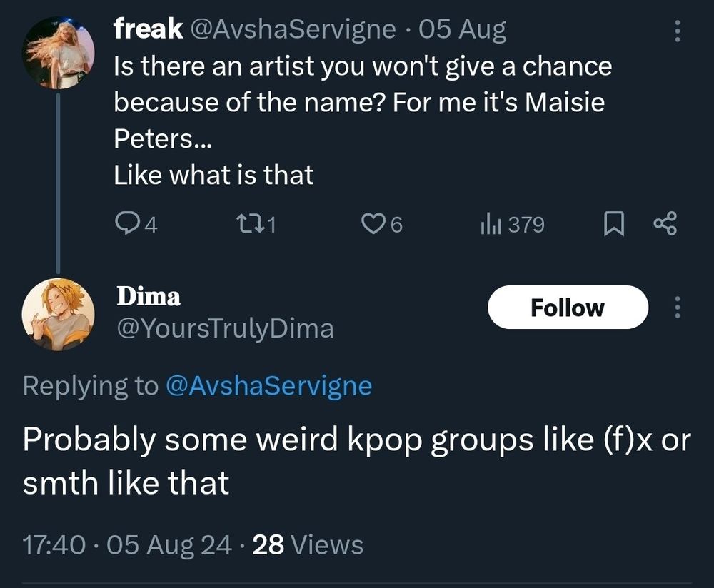Viewport: 714px width, 588px height.
Task: Click the @AvshaServigne link in Replying to
Action: pyautogui.click(x=268, y=386)
